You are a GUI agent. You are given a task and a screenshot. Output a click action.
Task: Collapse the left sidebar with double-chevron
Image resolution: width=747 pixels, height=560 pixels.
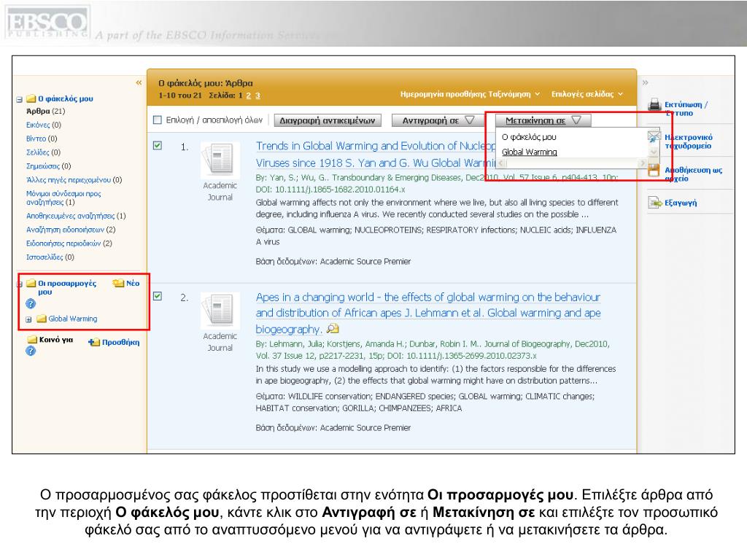pyautogui.click(x=139, y=83)
